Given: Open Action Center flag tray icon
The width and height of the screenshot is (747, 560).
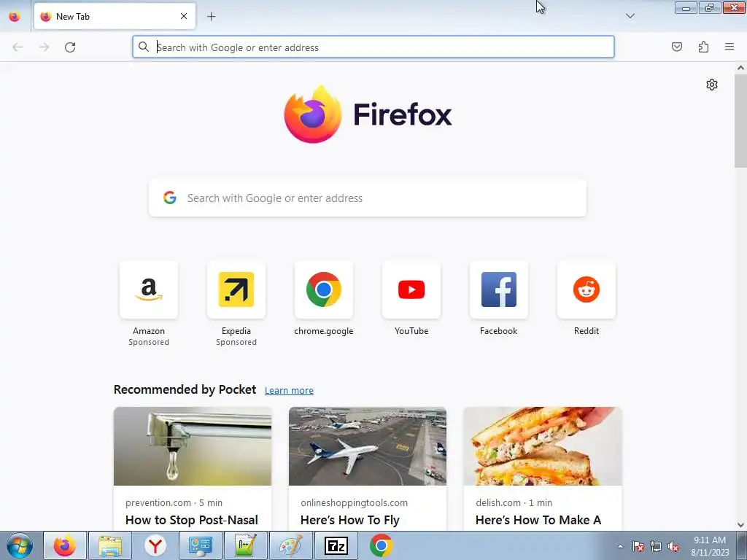Looking at the screenshot, I should click(x=638, y=547).
